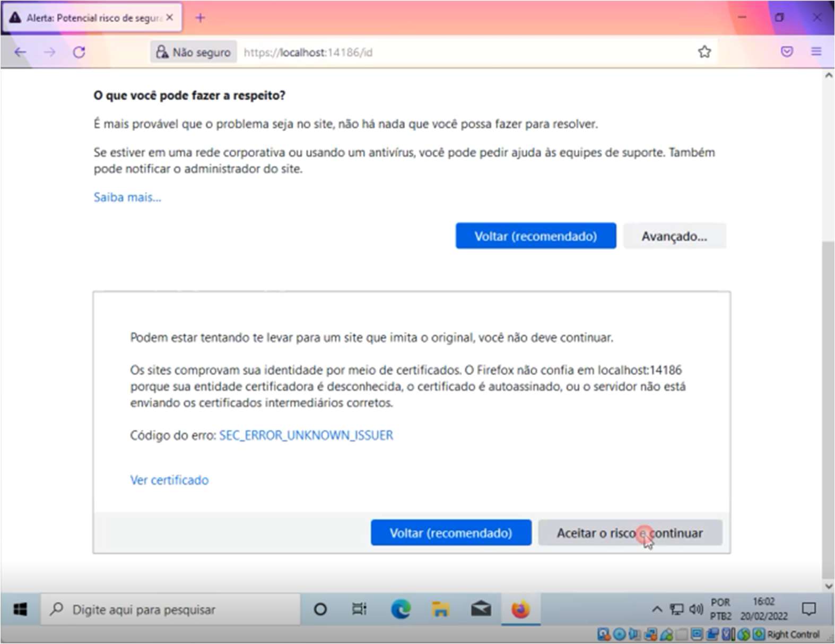The height and width of the screenshot is (644, 835).
Task: Click the page's vertical scrollbar thumb
Action: point(828,410)
